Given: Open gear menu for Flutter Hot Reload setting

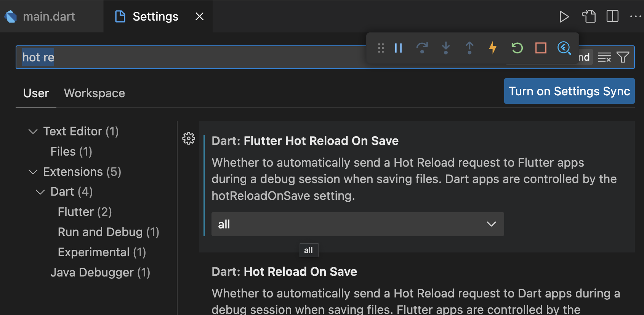Looking at the screenshot, I should 189,138.
